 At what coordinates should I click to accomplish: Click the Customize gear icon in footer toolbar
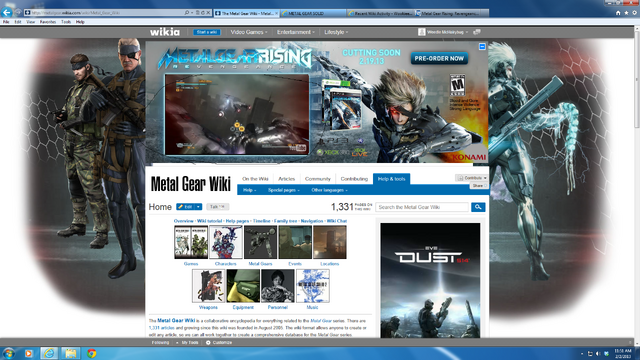[x=208, y=342]
